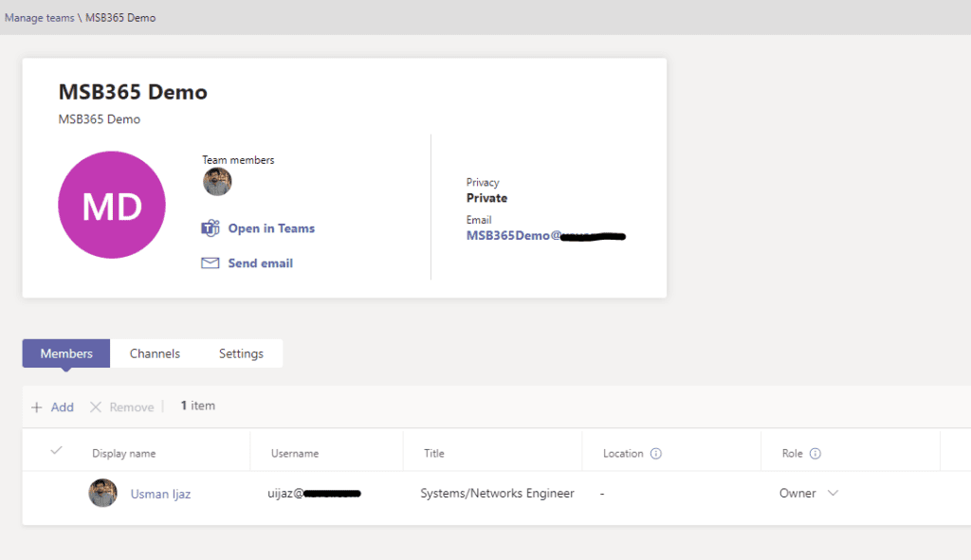Click the MD team avatar circle
The width and height of the screenshot is (971, 560).
112,205
